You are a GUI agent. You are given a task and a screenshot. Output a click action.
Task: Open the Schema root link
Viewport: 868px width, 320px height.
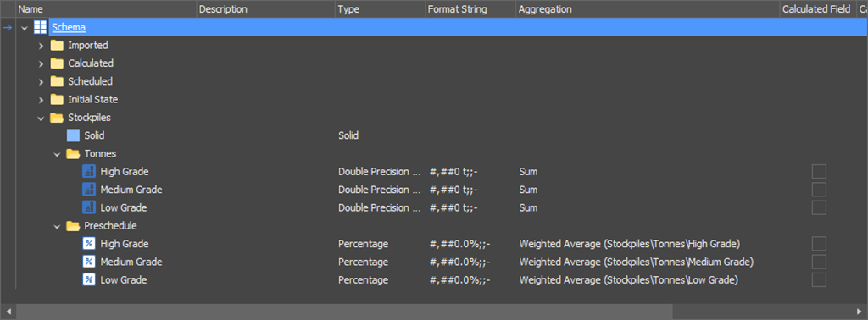(x=69, y=27)
